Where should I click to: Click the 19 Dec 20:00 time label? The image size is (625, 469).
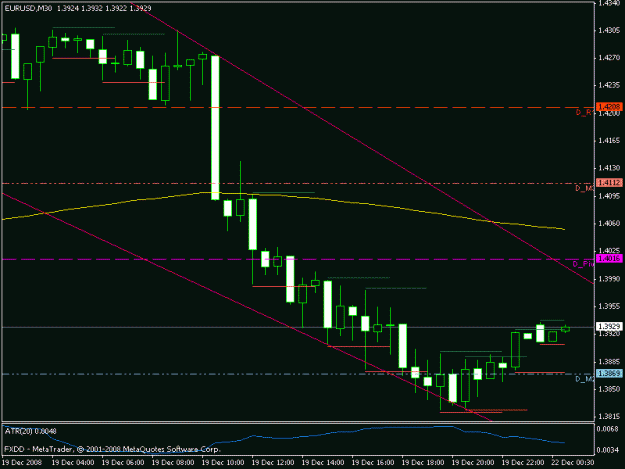tap(473, 463)
